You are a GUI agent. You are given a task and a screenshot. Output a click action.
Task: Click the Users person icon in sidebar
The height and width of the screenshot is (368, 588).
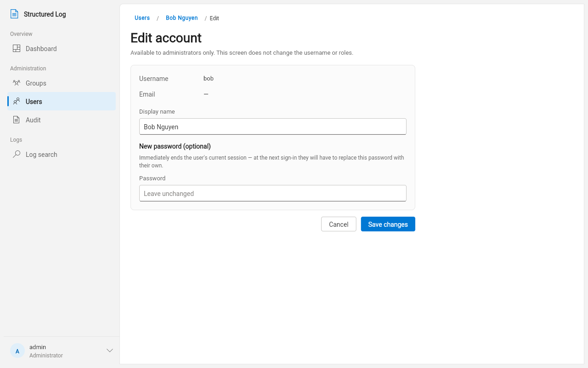(x=17, y=101)
